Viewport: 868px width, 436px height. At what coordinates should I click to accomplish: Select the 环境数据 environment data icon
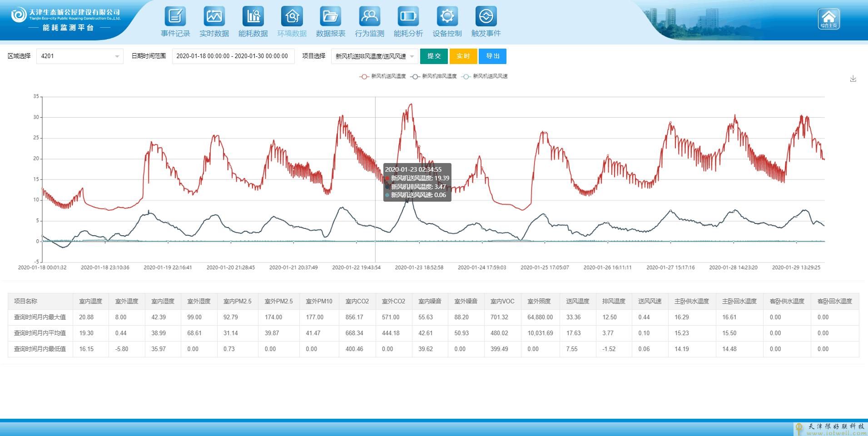point(292,17)
